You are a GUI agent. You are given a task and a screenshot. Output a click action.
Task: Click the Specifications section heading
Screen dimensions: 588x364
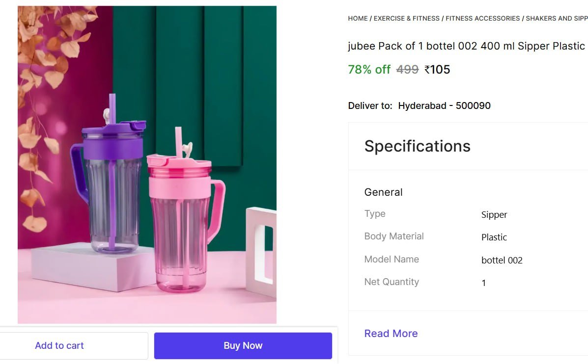tap(417, 146)
